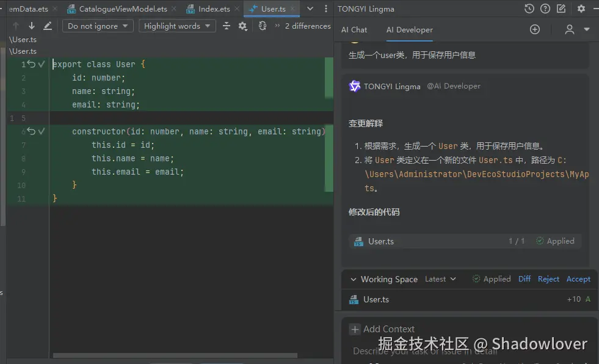Click the '2 differences' label
The height and width of the screenshot is (364, 599).
[x=308, y=26]
